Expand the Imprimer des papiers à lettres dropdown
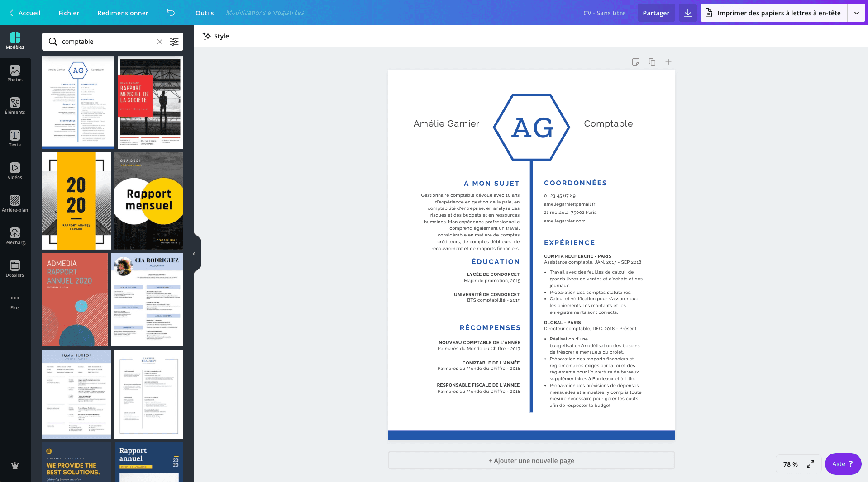This screenshot has width=868, height=482. (857, 13)
